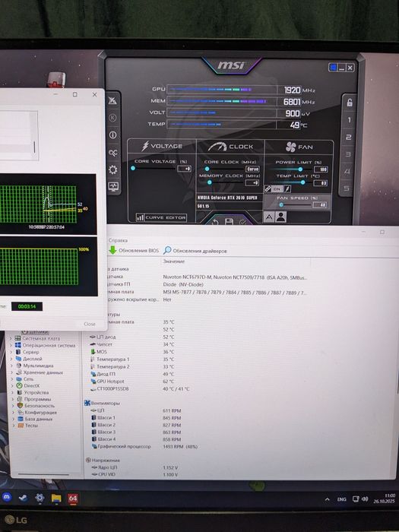Click the temp limit slider handle
The width and height of the screenshot is (399, 532).
303,182
